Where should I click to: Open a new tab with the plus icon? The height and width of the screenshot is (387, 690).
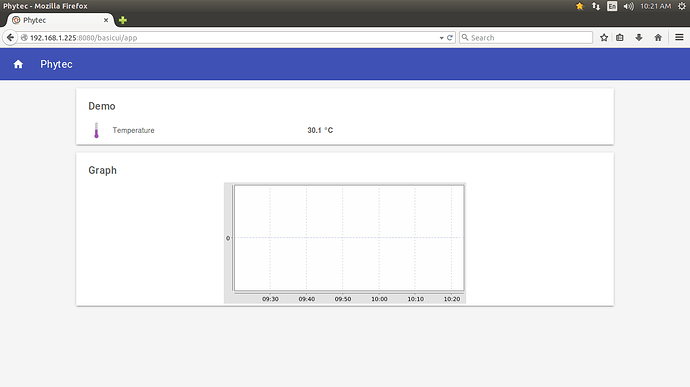click(x=123, y=20)
